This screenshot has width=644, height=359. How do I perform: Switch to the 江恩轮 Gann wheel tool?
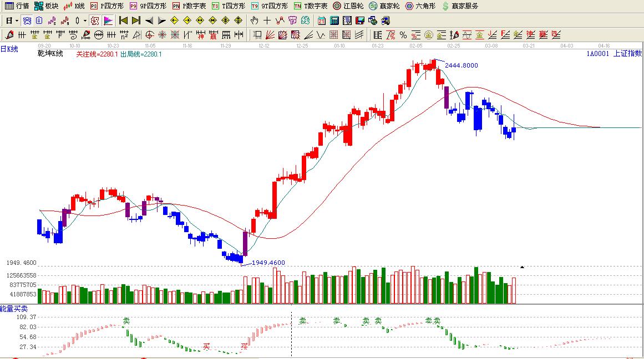(x=348, y=6)
